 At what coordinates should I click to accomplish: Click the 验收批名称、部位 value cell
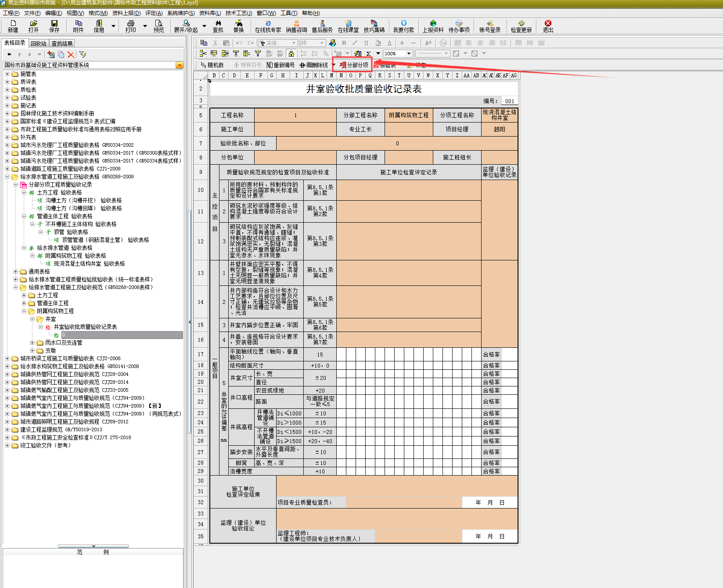coord(397,143)
